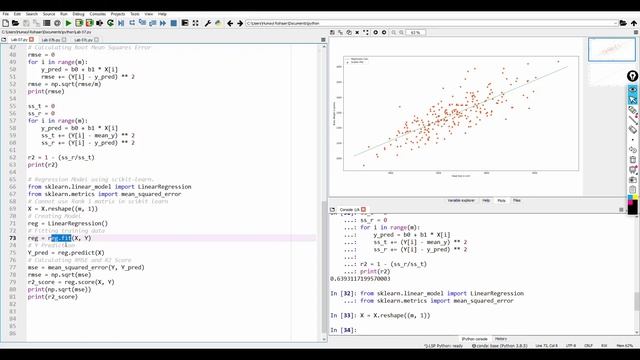Screen dimensions: 640x360
Task: Run selection or current line icon
Action: point(100,23)
